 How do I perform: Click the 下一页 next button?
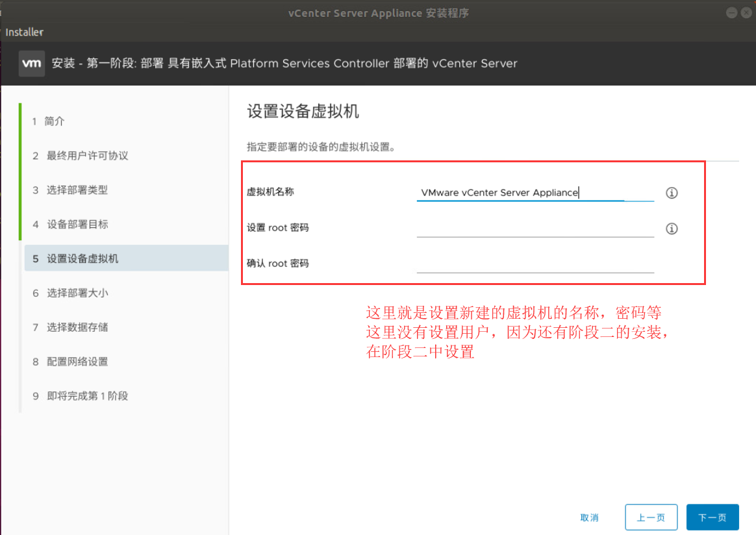point(712,517)
